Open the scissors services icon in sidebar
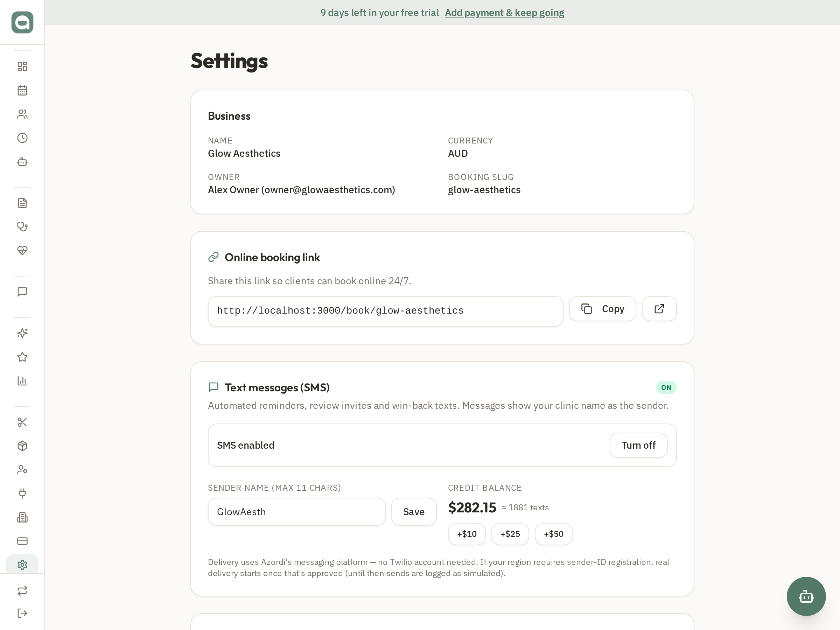This screenshot has height=630, width=840. 22,422
